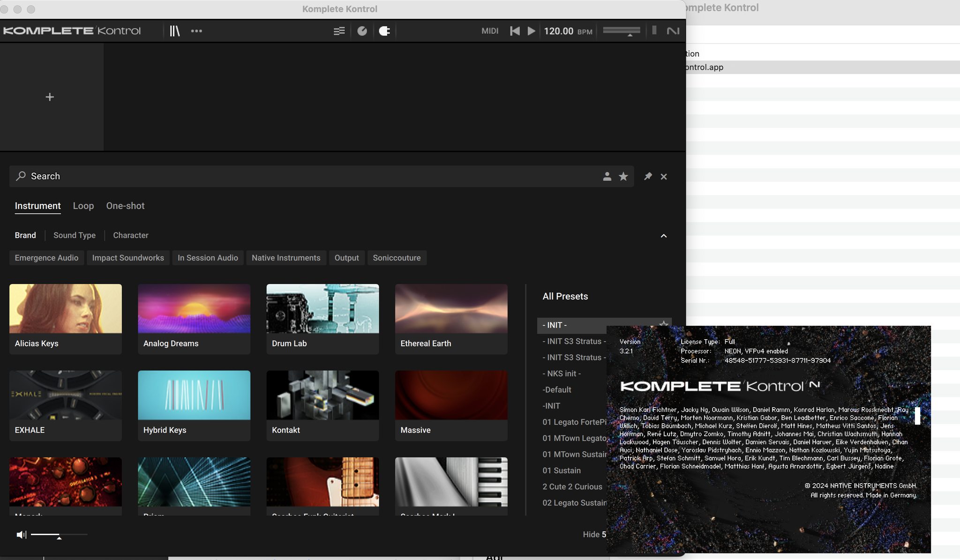Screen dimensions: 960x560
Task: Filter by Impact Soundworks brand
Action: pyautogui.click(x=128, y=258)
